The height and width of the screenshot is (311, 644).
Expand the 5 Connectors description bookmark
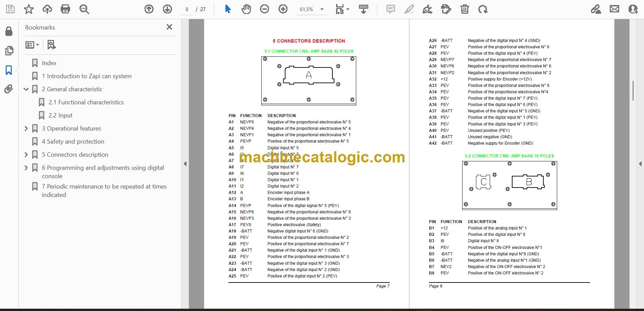coord(26,155)
